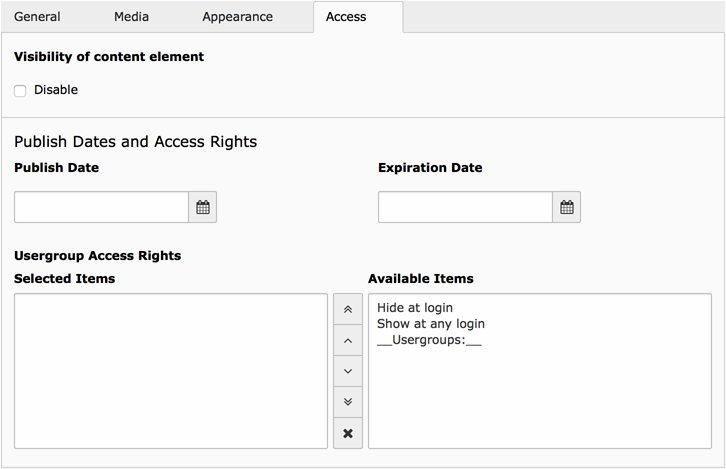This screenshot has width=726, height=469.
Task: Select the Access tab
Action: [x=346, y=17]
